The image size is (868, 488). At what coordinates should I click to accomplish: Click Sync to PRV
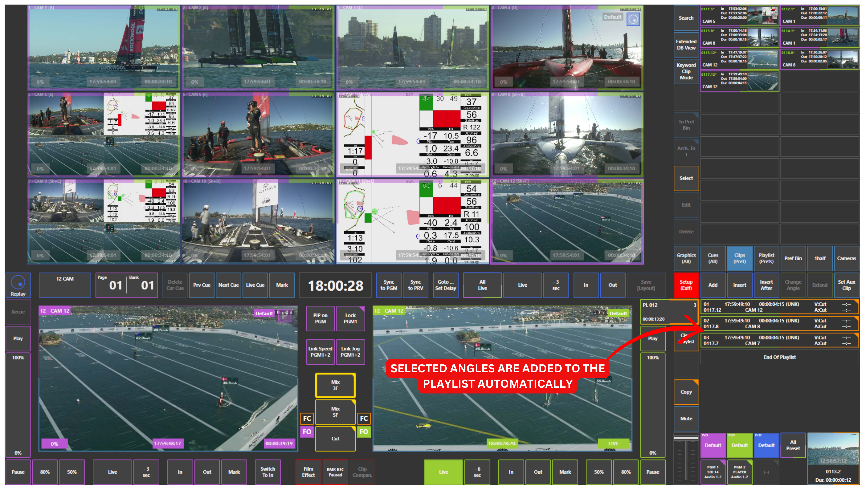pyautogui.click(x=415, y=285)
